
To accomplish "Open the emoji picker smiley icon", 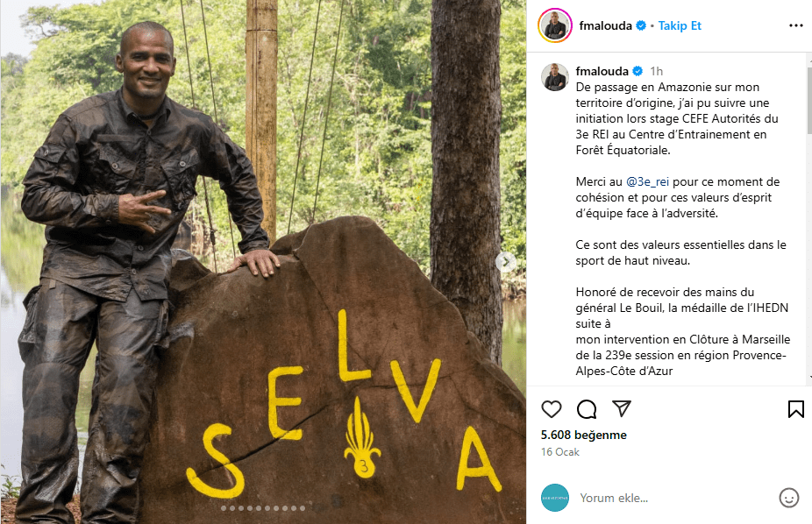I will pos(788,498).
